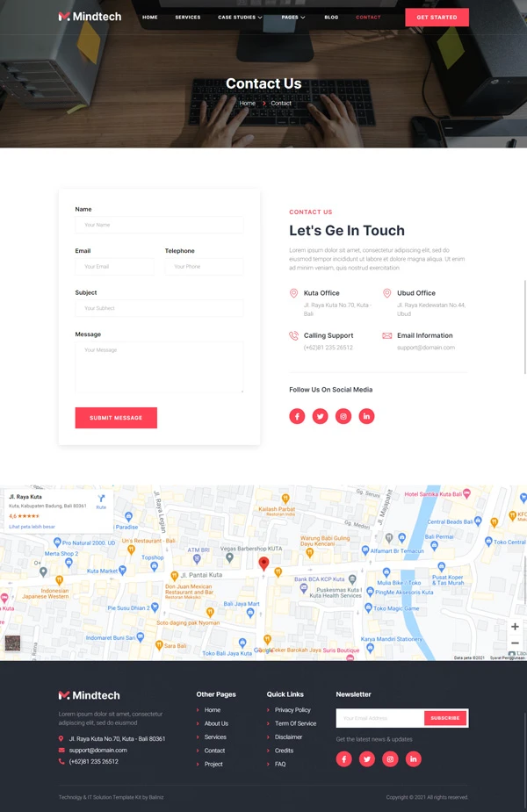
Task: Open footer Project link
Action: (x=213, y=764)
